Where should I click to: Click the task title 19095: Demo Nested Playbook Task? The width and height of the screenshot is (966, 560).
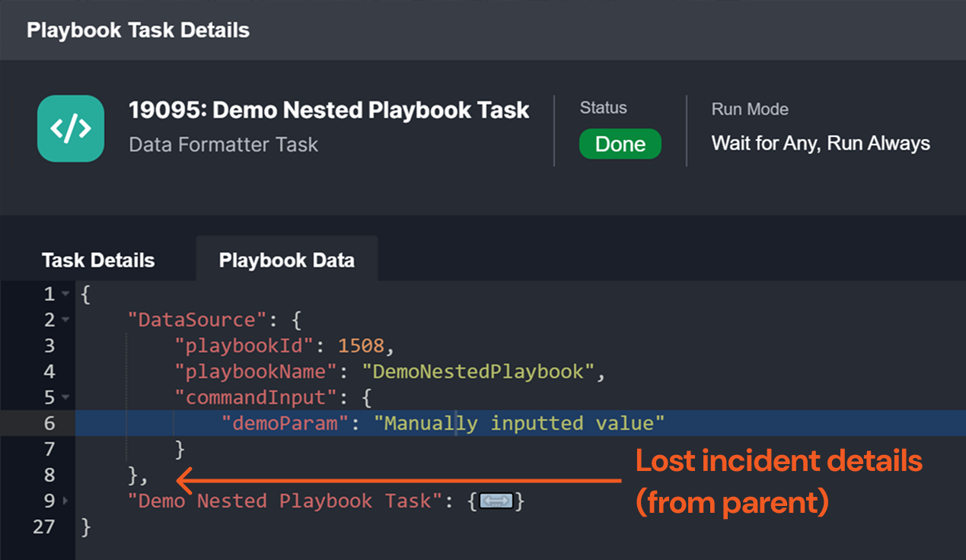pyautogui.click(x=328, y=110)
